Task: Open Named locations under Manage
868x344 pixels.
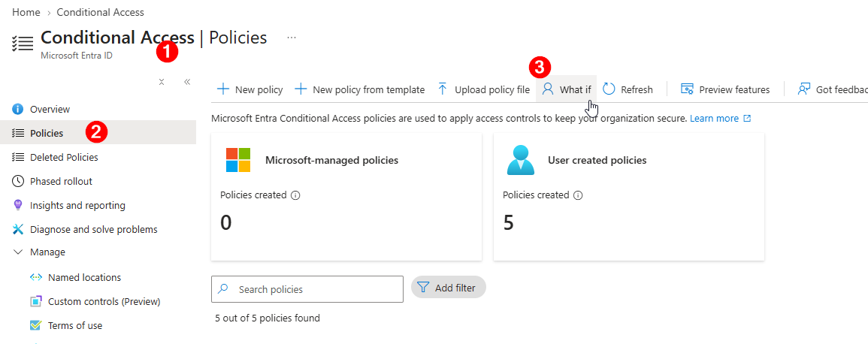Action: (84, 277)
